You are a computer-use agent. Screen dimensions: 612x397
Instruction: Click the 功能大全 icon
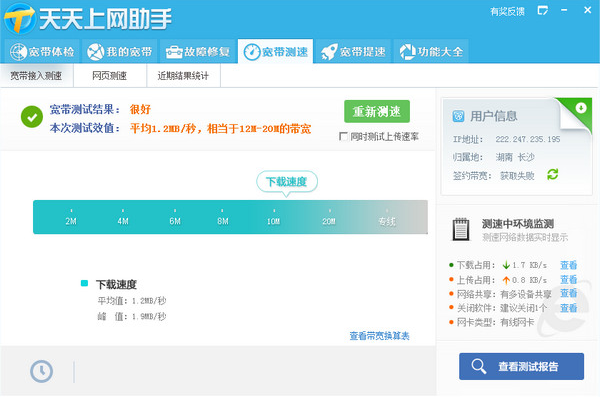(x=407, y=52)
